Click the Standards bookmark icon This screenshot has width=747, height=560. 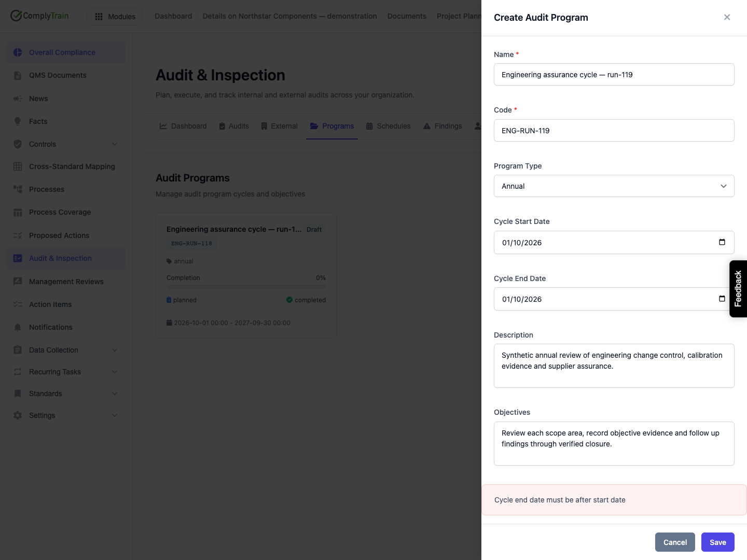[18, 394]
